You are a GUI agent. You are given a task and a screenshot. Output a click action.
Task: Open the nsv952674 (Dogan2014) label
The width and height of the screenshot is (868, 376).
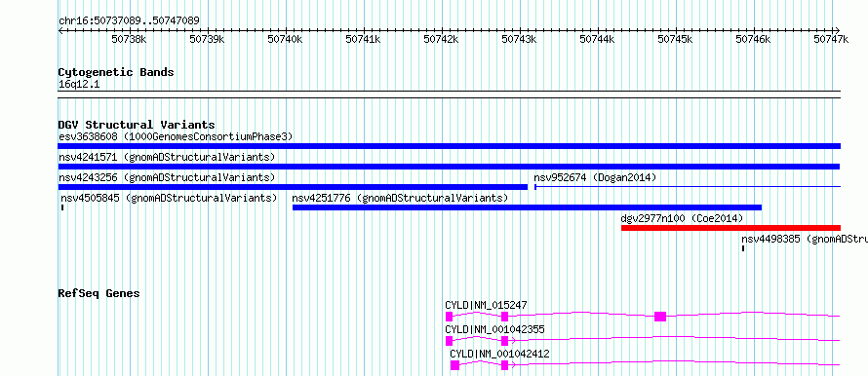(x=595, y=177)
